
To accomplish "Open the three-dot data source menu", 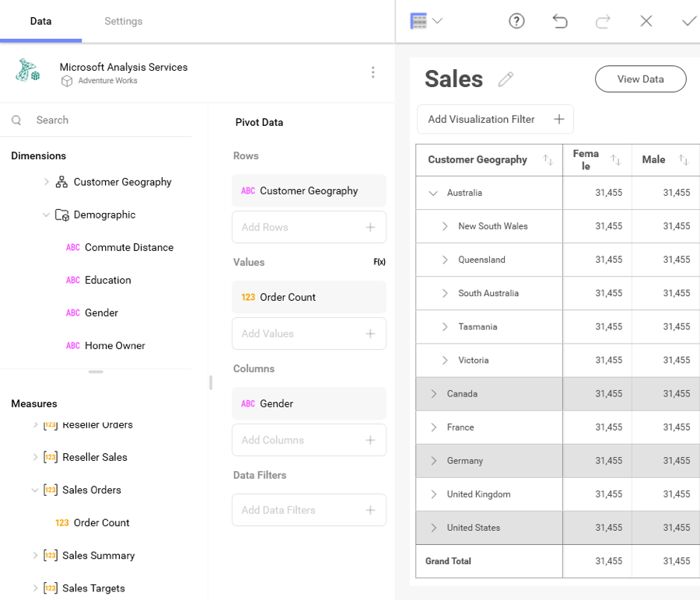I will point(373,72).
